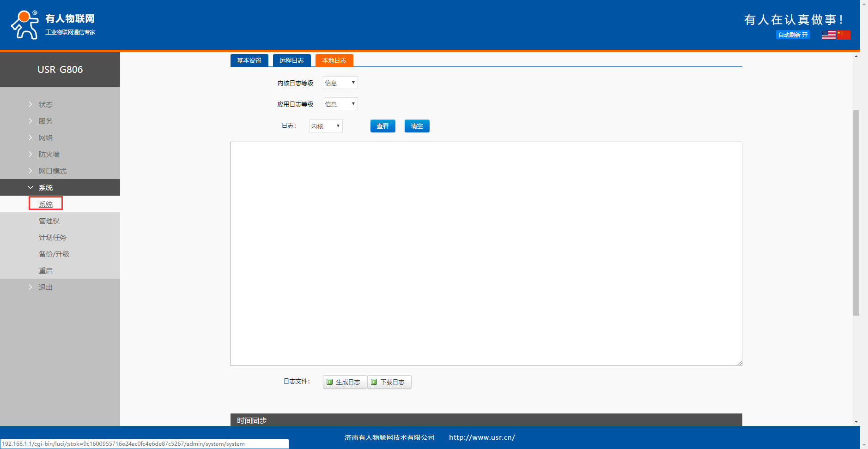868x449 pixels.
Task: Switch language using the China flag
Action: [x=844, y=35]
